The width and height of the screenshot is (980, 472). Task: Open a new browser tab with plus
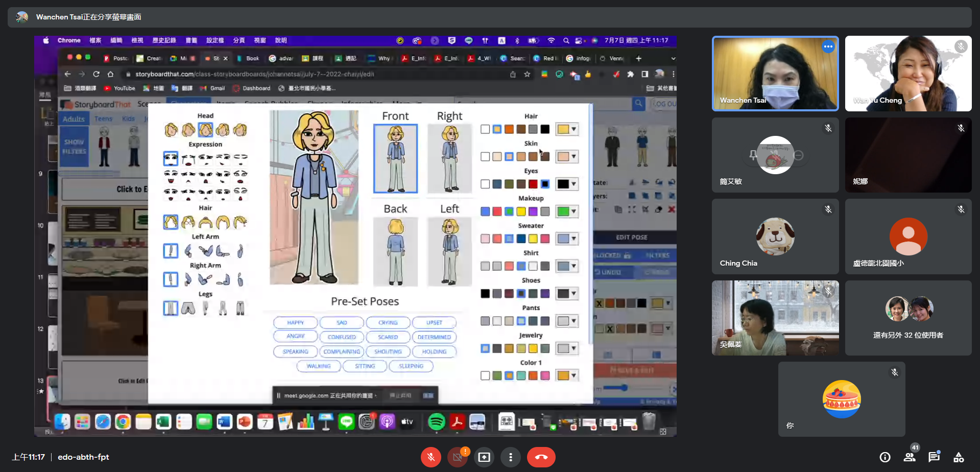pos(638,58)
